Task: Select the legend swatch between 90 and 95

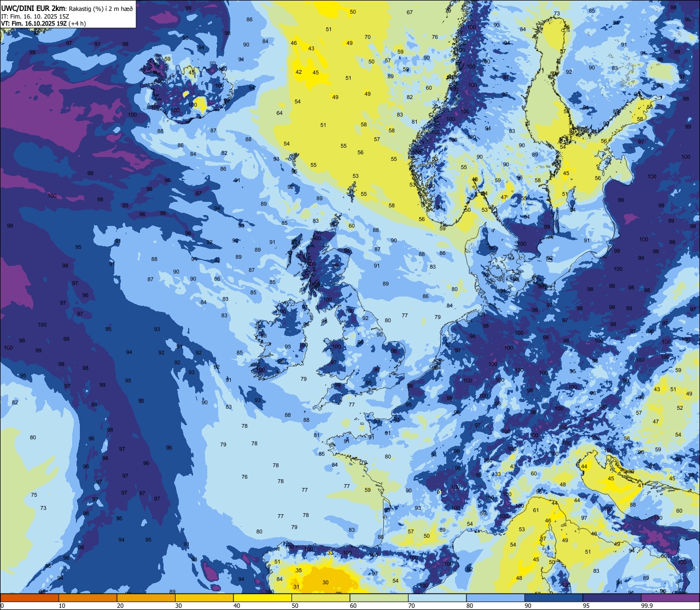Action: click(553, 597)
